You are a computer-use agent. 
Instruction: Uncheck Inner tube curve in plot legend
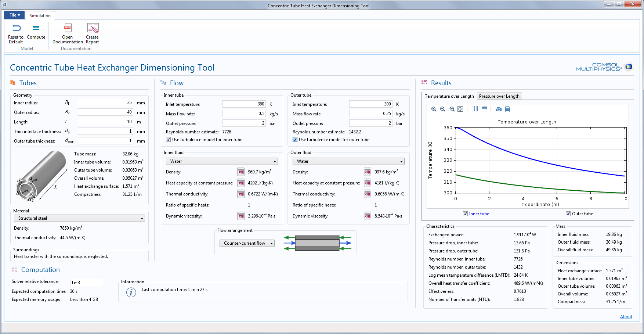pyautogui.click(x=465, y=214)
